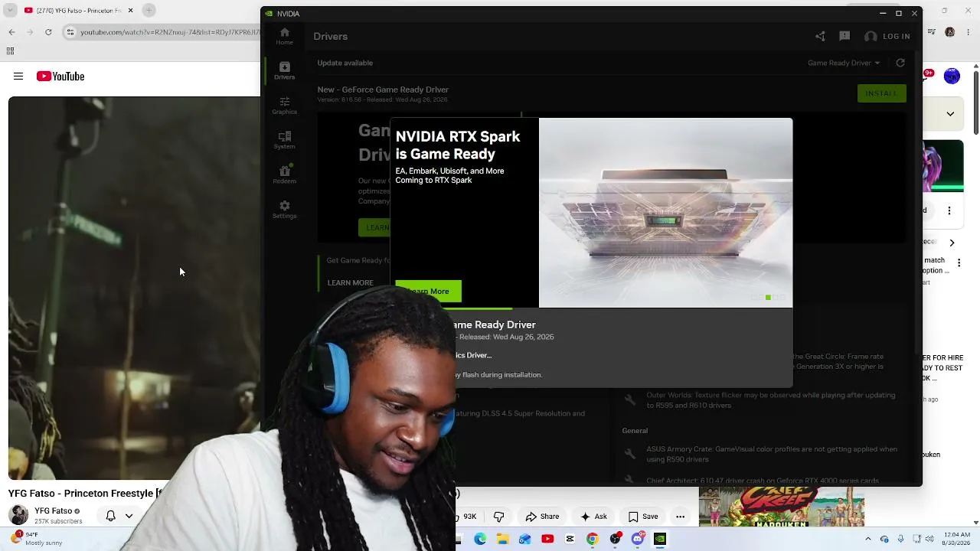
Task: Click the 'Update available' status text
Action: coord(345,63)
